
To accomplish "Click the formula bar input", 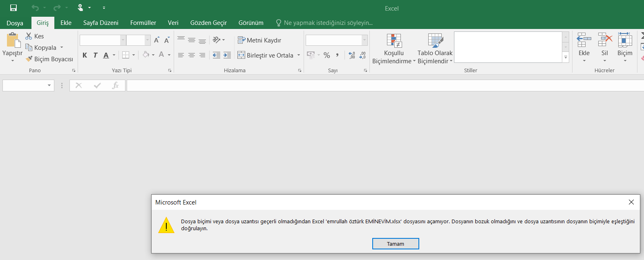I will 385,85.
